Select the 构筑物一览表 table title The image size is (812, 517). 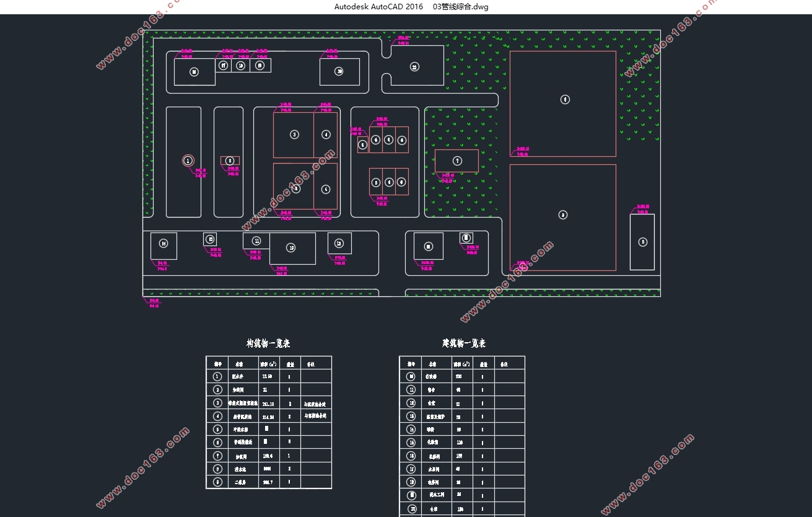coord(268,343)
